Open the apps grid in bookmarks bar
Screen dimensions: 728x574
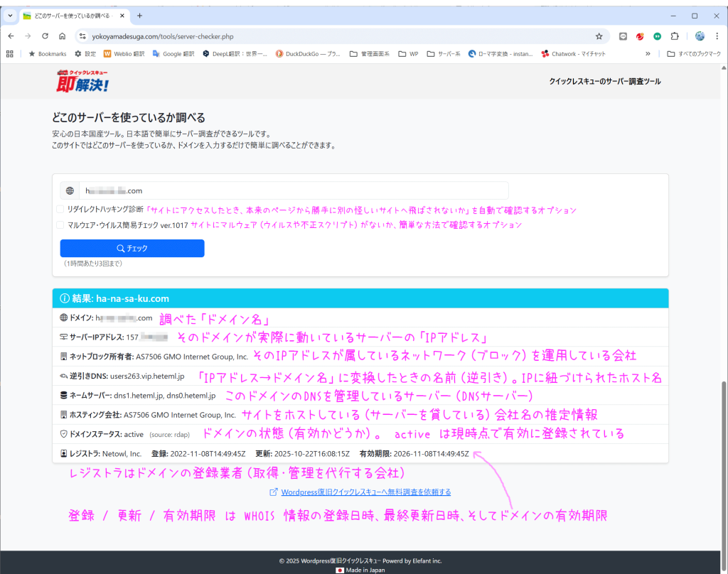pos(10,53)
